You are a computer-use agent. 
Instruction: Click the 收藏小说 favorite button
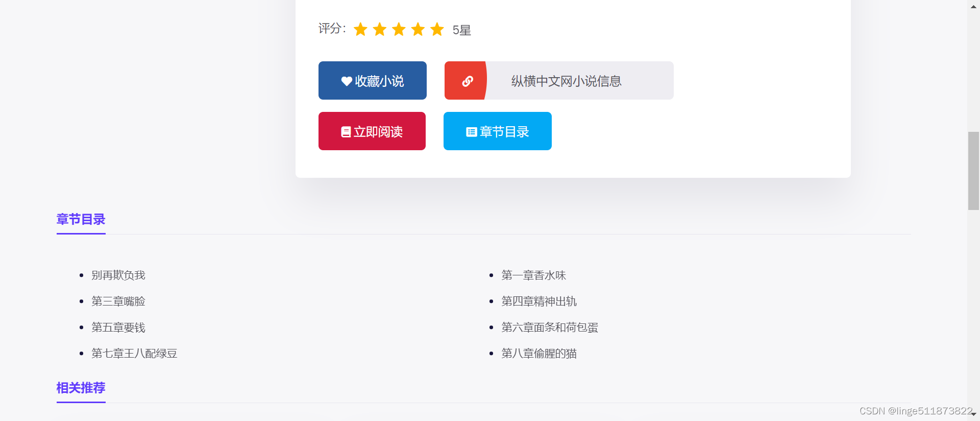coord(372,80)
